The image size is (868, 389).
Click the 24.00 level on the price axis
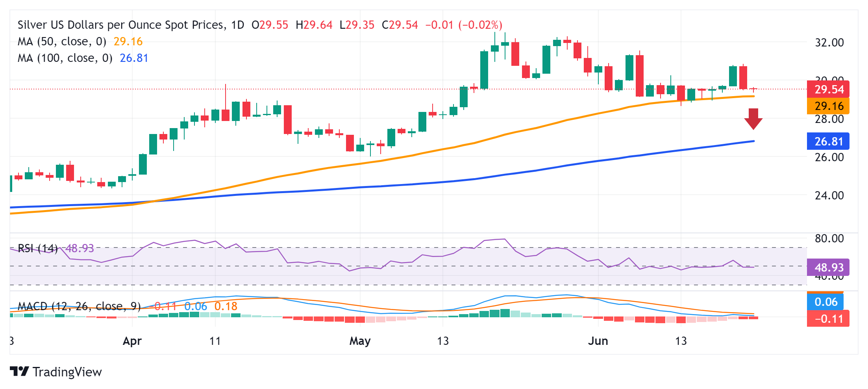829,195
